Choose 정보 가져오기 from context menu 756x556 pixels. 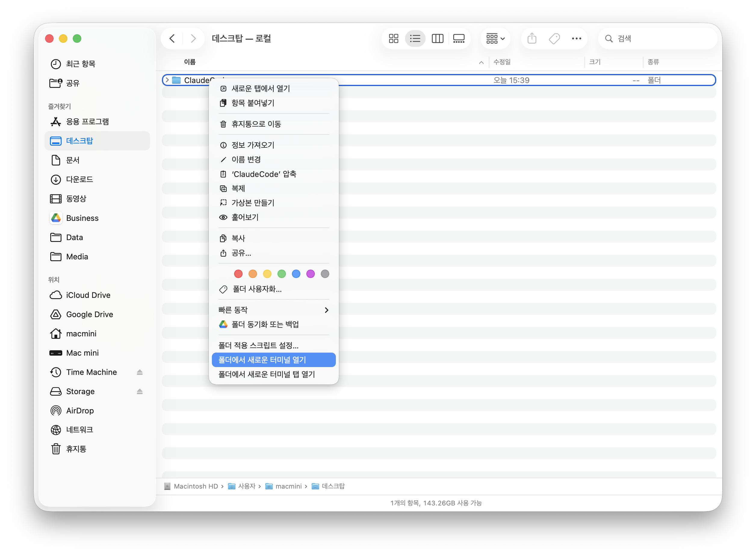click(x=274, y=145)
